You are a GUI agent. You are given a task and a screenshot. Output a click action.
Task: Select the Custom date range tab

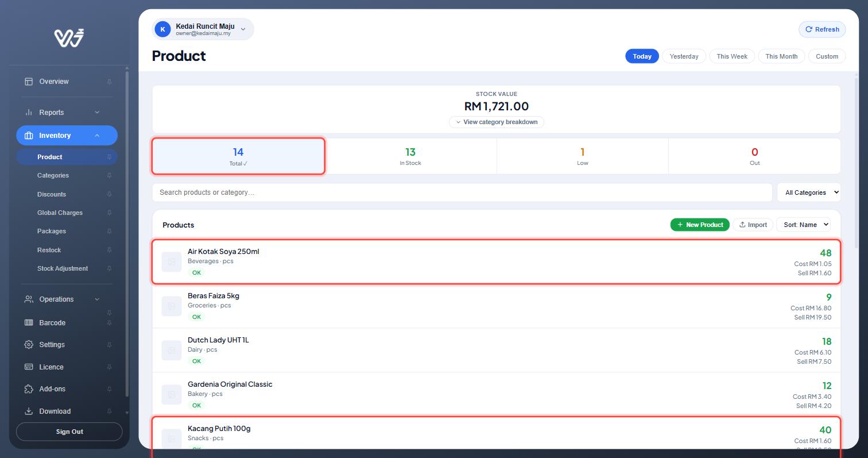[x=827, y=56]
